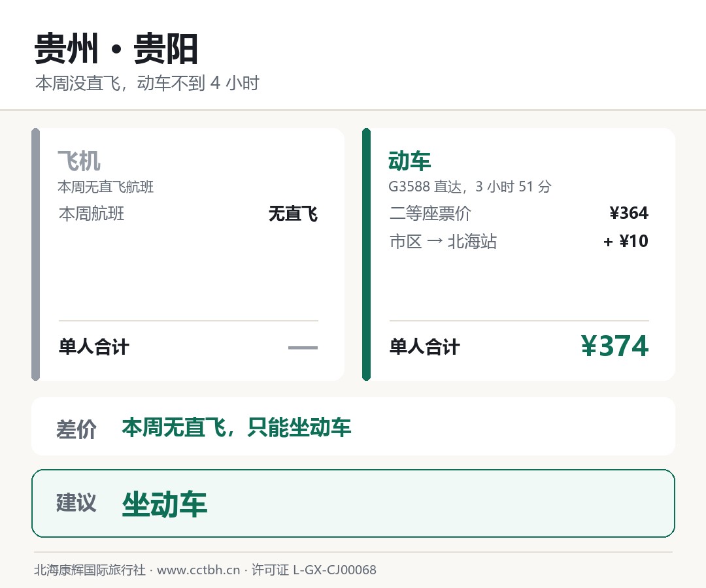Click the 飞机 card title

79,161
